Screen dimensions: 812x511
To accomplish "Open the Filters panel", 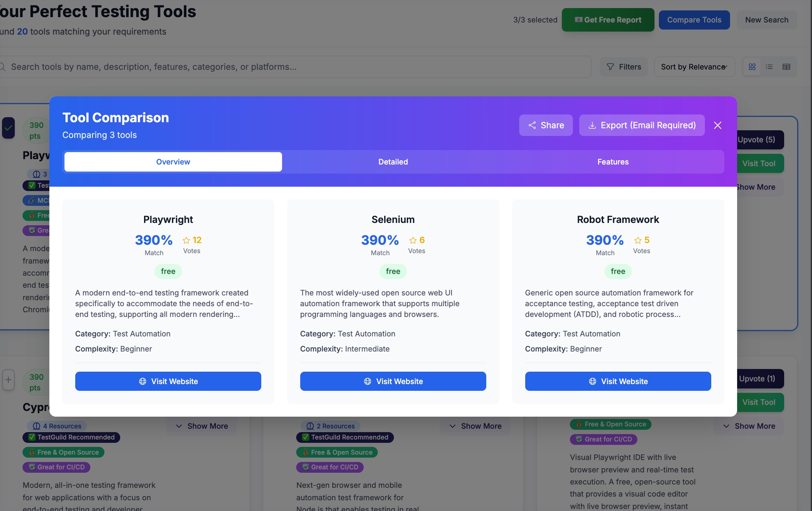I will (x=624, y=67).
